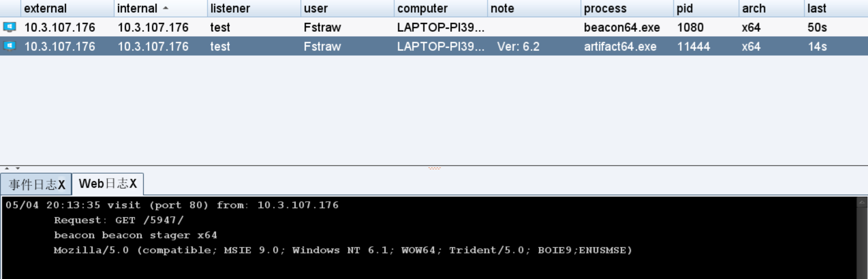Click the split pane collapse-up arrow
This screenshot has width=868, height=279.
click(7, 169)
